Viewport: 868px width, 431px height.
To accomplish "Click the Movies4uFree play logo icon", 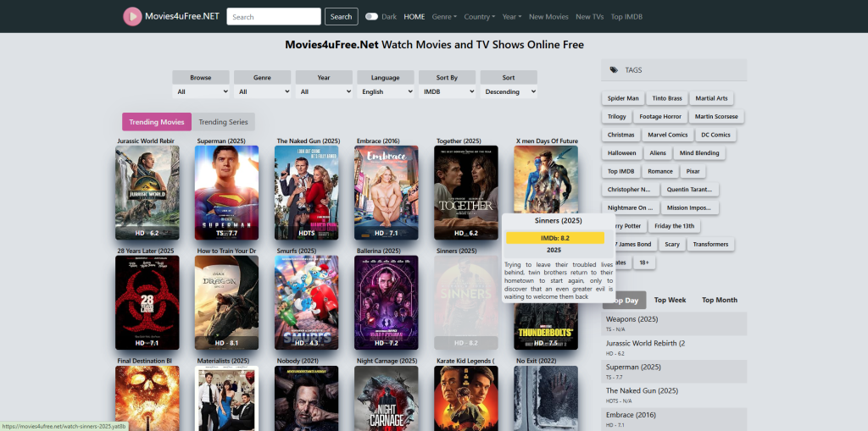I will point(132,17).
